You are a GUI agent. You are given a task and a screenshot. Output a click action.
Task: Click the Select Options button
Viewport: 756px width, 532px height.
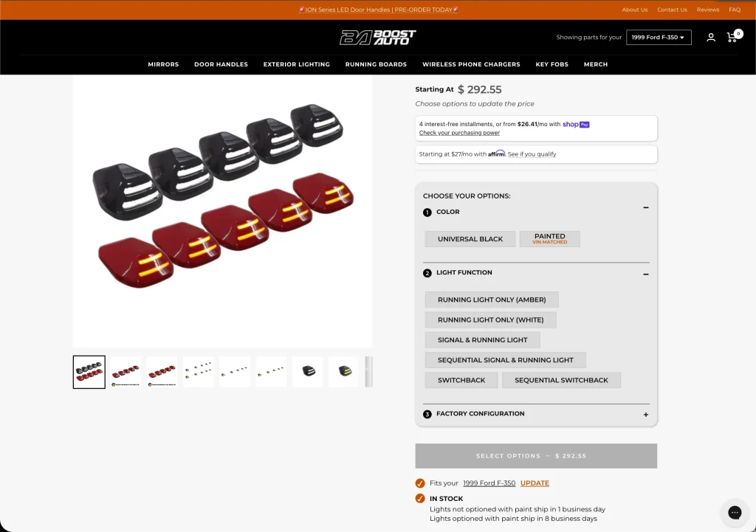click(536, 456)
